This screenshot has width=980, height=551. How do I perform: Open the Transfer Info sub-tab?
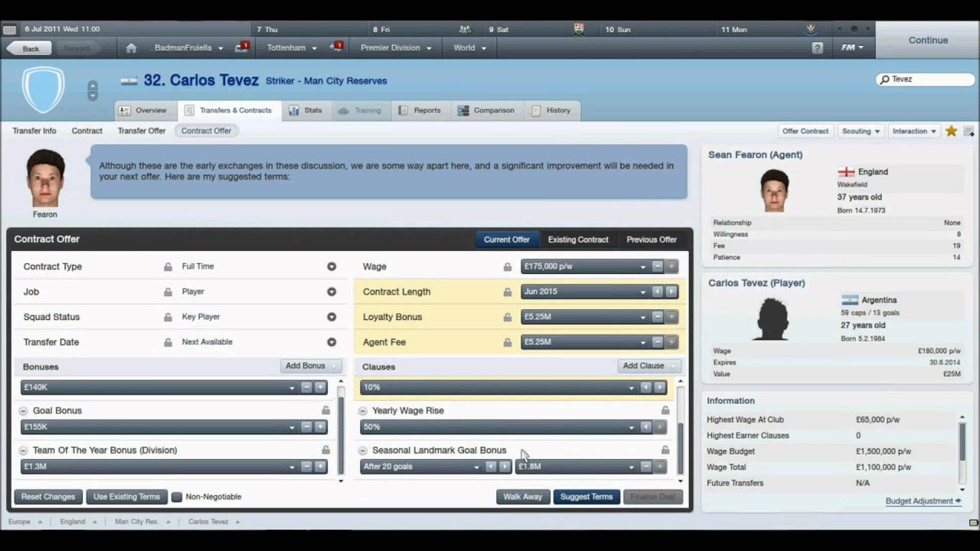click(34, 131)
